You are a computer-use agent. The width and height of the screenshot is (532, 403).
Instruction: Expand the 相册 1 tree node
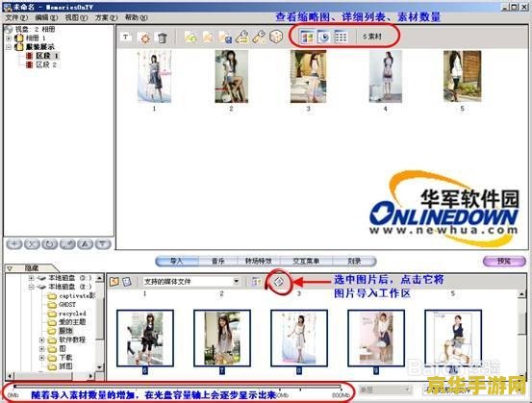(9, 38)
